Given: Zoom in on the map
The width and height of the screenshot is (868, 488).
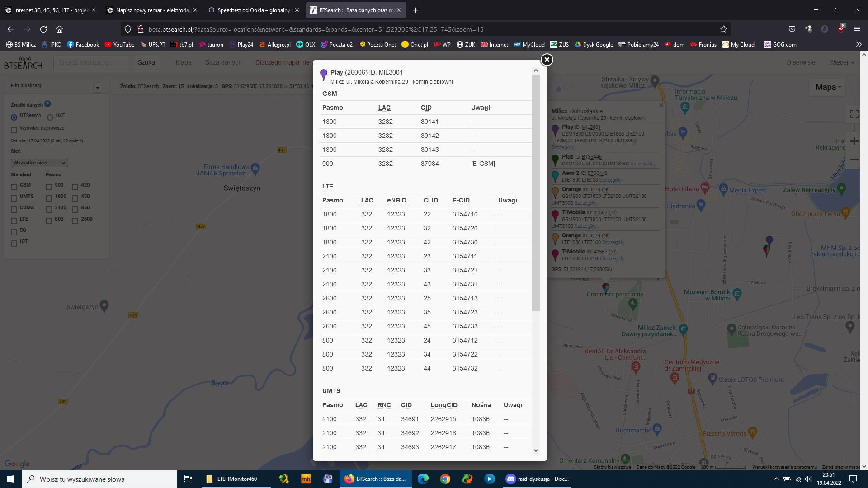Looking at the screenshot, I should click(x=854, y=141).
